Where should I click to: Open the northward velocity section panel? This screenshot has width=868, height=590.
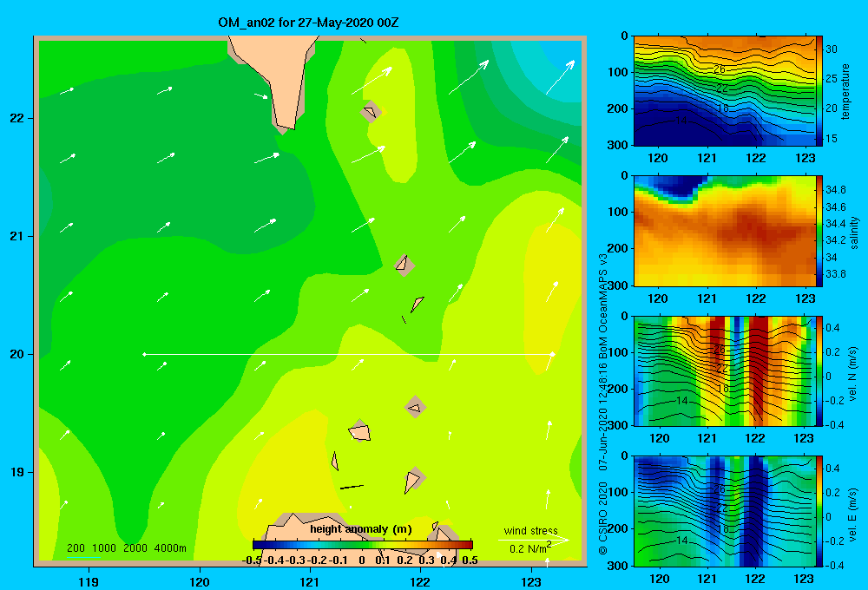[725, 370]
